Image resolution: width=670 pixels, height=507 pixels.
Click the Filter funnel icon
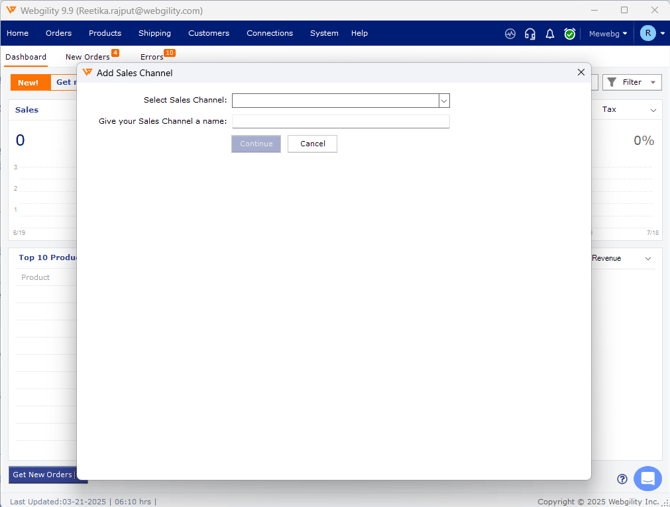612,82
